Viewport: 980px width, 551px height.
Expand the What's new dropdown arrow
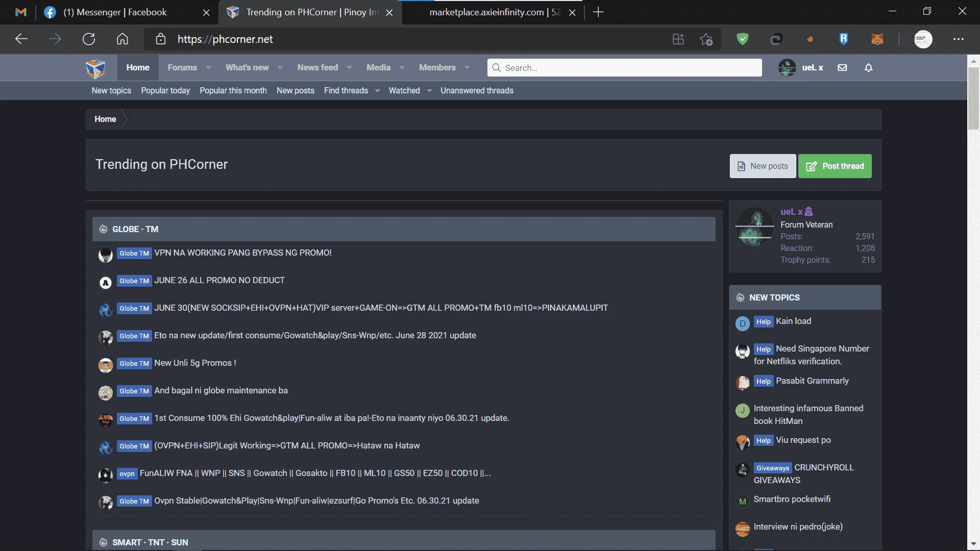280,67
